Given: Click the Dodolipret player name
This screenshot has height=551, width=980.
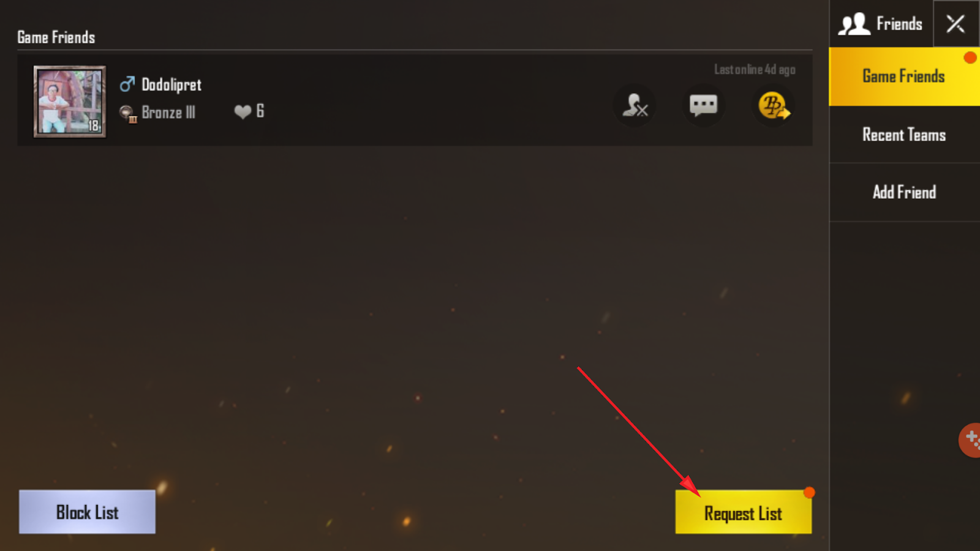Looking at the screenshot, I should [x=171, y=84].
